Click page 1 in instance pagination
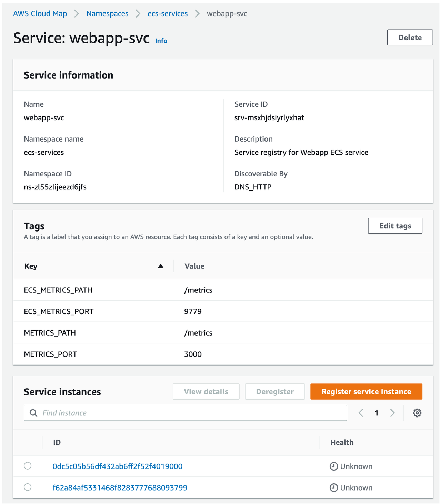440x504 pixels. 377,413
